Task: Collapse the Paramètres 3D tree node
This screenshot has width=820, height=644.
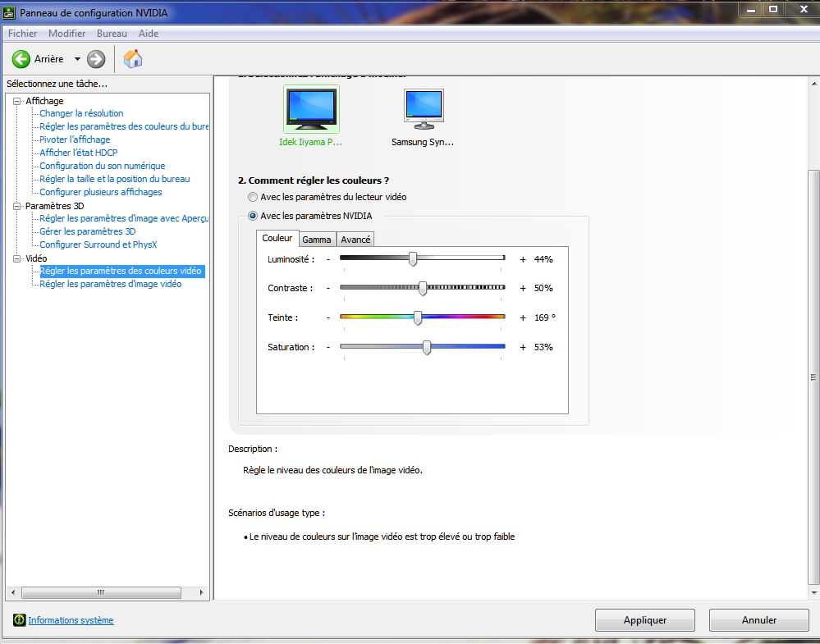Action: coord(16,206)
